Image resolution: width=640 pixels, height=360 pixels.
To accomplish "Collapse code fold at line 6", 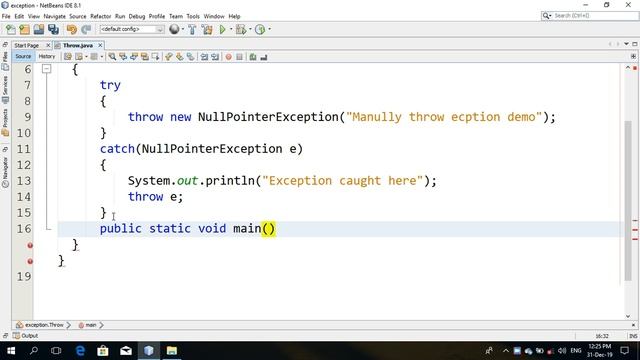I will (47, 69).
